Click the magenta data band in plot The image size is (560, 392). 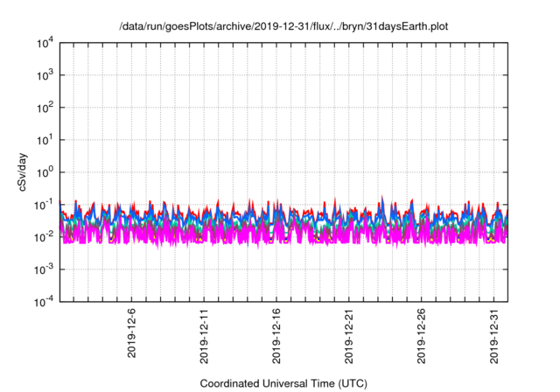[262, 236]
